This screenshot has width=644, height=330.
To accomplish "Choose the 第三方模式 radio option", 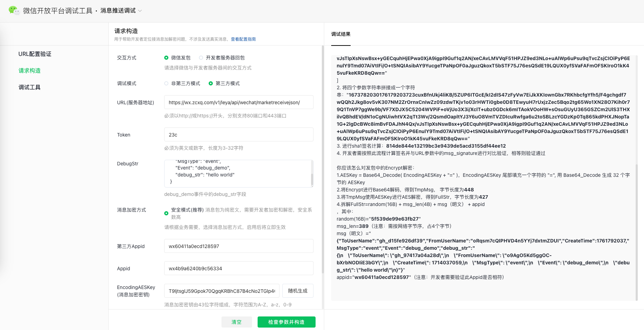I will point(211,83).
